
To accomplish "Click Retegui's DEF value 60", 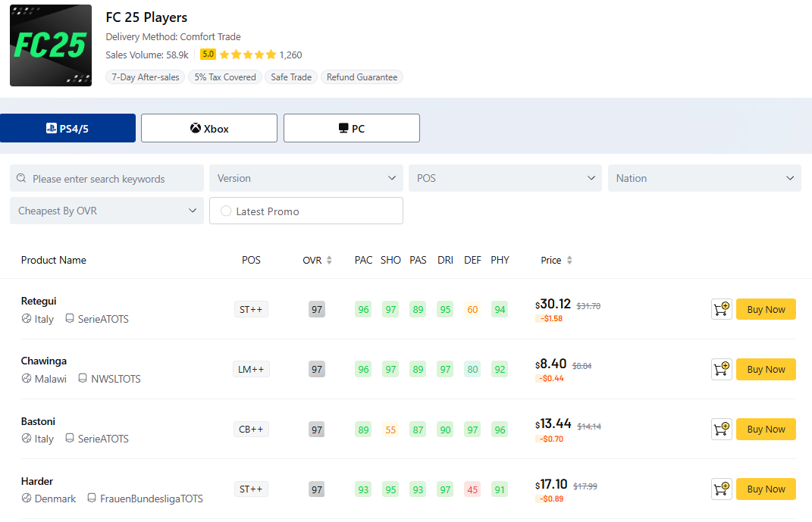I will (x=472, y=309).
